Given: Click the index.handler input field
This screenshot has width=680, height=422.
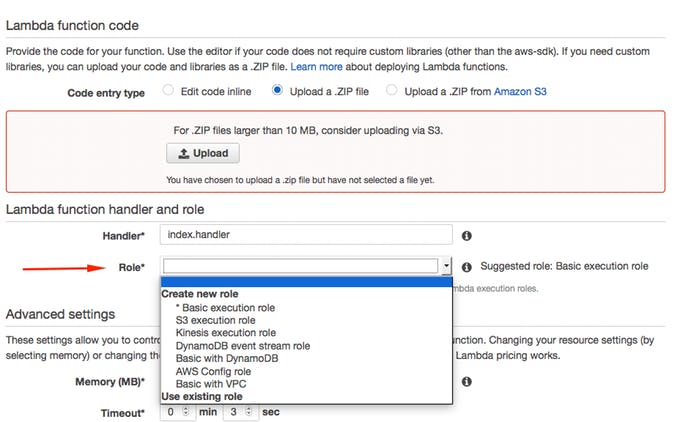Looking at the screenshot, I should [x=306, y=235].
